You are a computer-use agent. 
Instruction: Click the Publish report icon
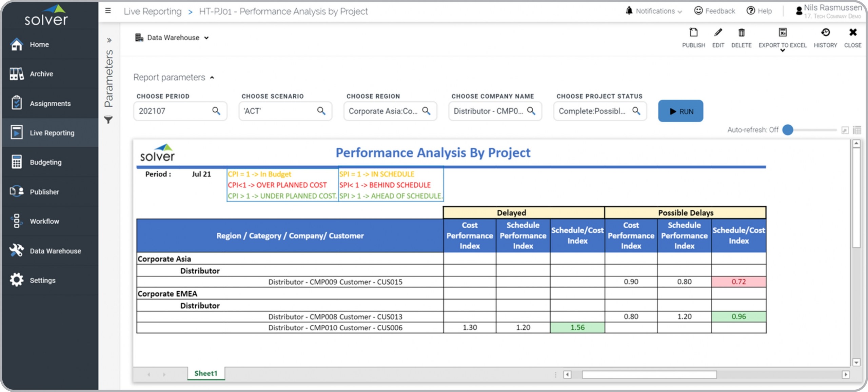pos(693,33)
